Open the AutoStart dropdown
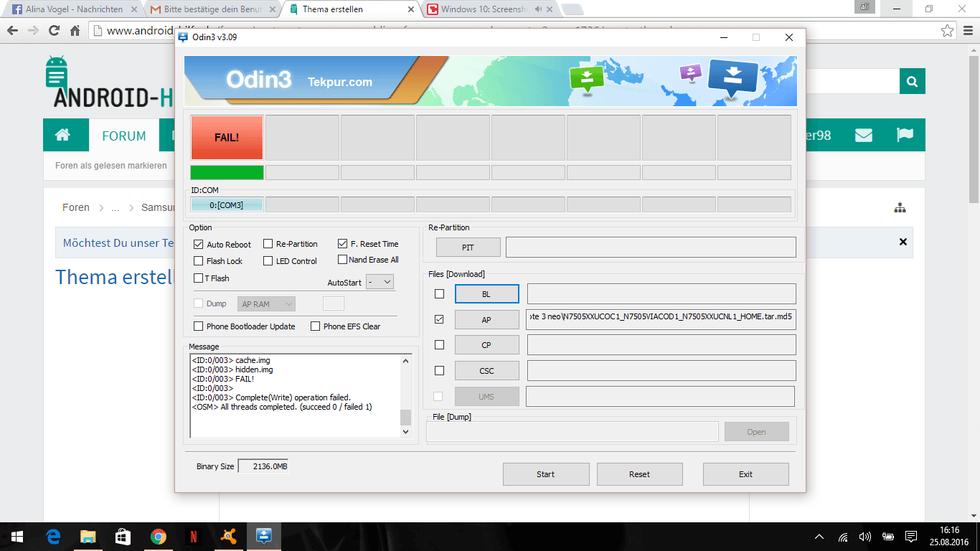This screenshot has height=551, width=980. pos(380,282)
